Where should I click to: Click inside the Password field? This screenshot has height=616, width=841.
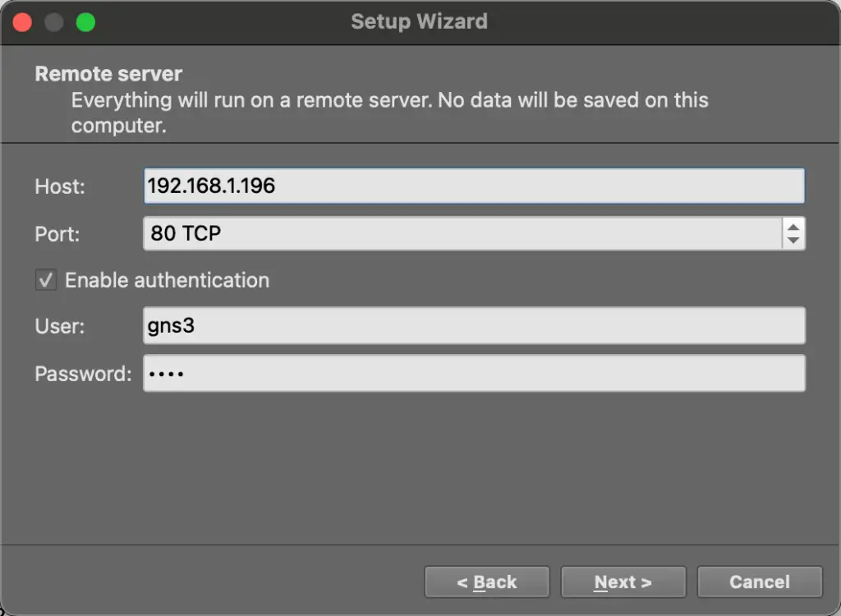click(x=474, y=374)
